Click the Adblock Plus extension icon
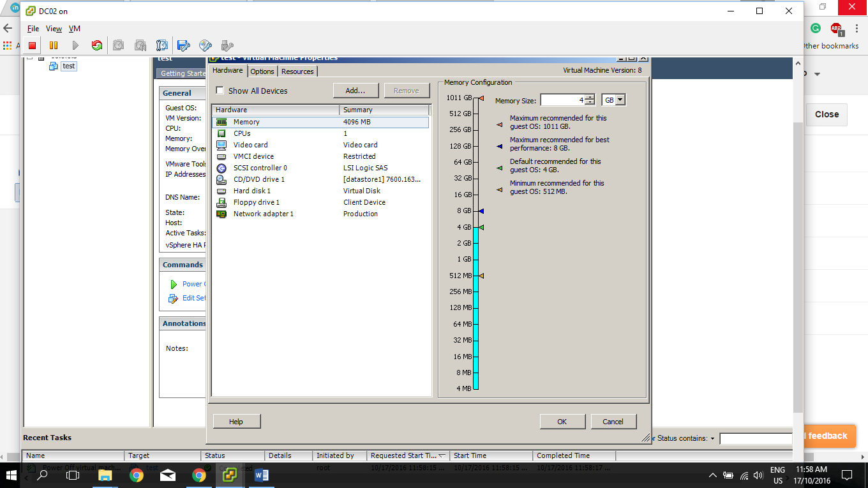The image size is (868, 488). (x=837, y=29)
